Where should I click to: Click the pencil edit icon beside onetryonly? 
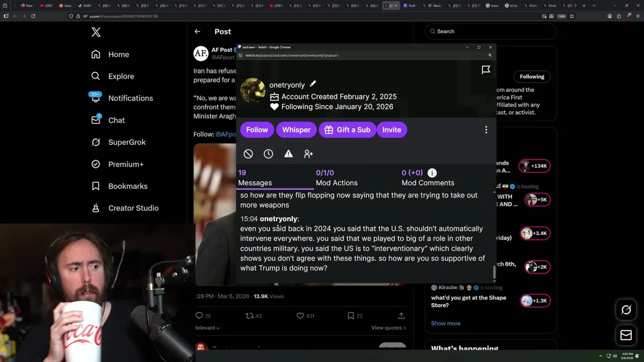[313, 84]
